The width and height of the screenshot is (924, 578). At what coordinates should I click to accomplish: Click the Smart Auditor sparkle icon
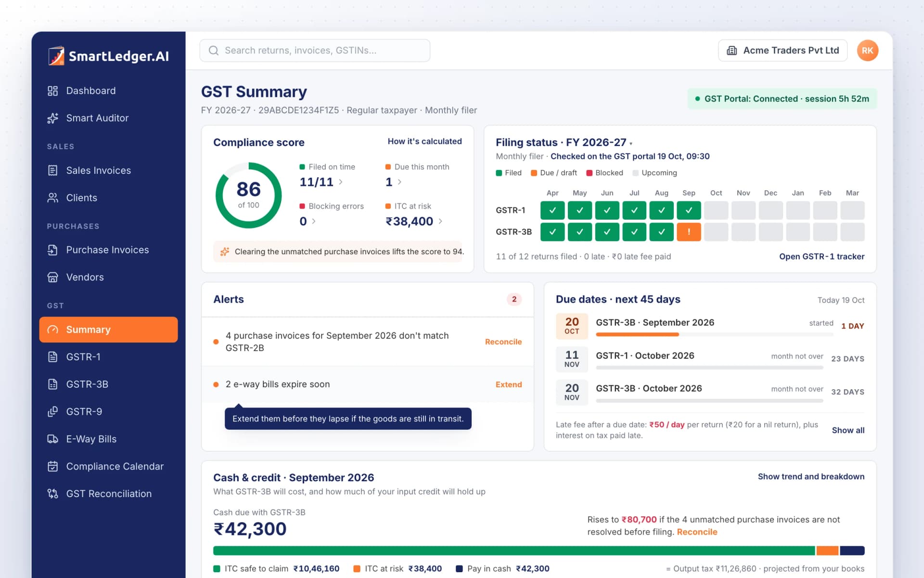point(53,118)
